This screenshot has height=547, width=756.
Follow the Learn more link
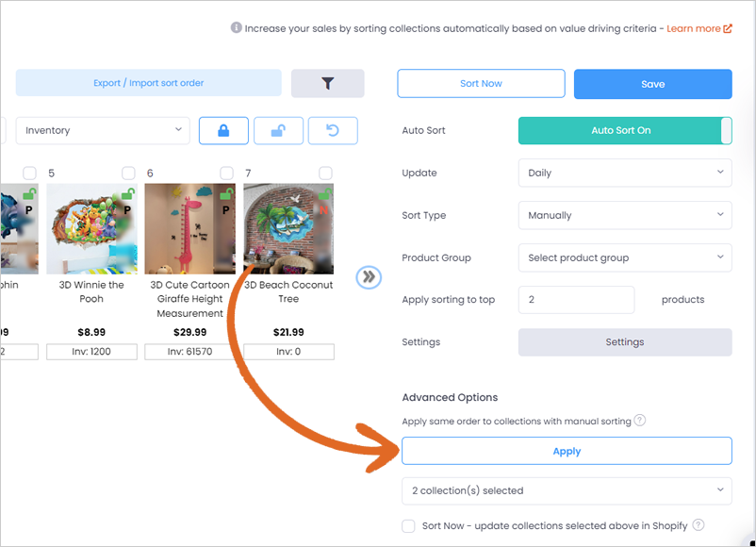point(699,28)
